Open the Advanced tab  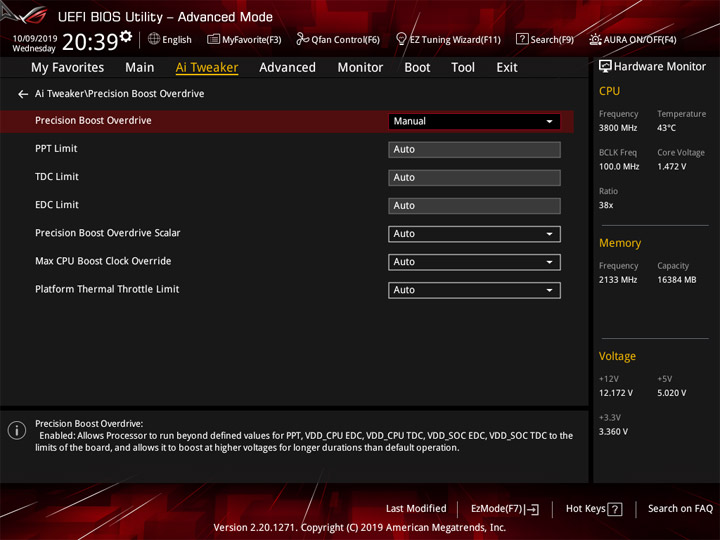[287, 68]
